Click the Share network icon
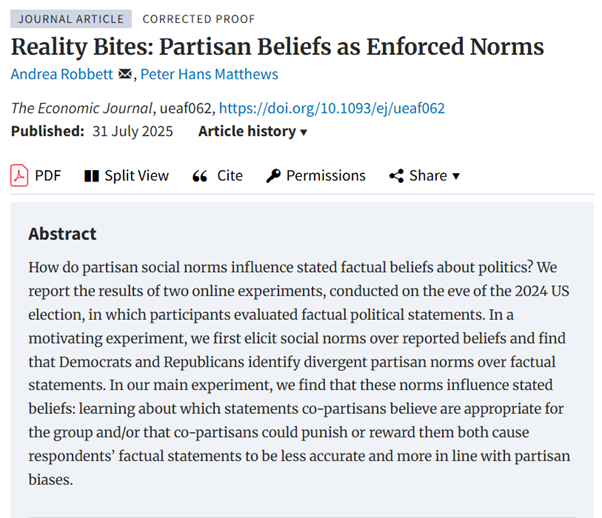The height and width of the screenshot is (518, 602). 396,176
